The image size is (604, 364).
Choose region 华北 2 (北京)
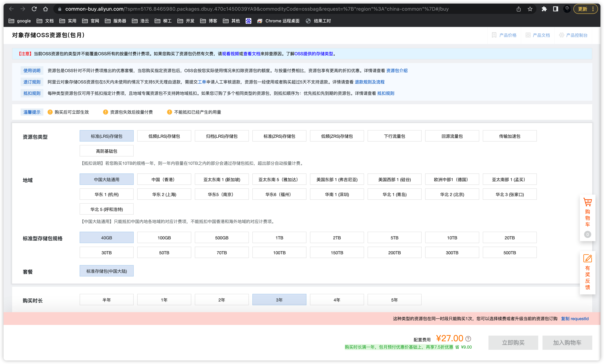pyautogui.click(x=452, y=194)
